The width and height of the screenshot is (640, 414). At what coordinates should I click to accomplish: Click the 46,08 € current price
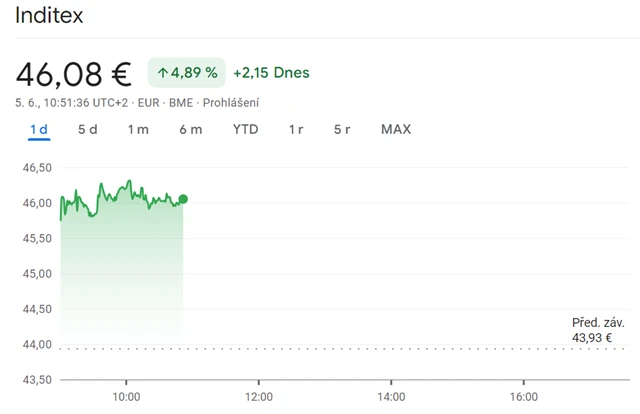point(74,73)
